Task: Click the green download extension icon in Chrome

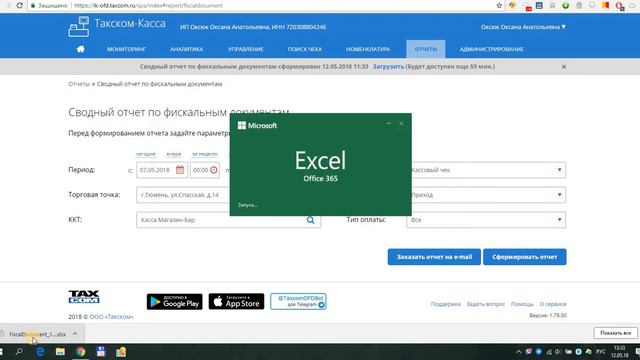Action: coord(565,6)
